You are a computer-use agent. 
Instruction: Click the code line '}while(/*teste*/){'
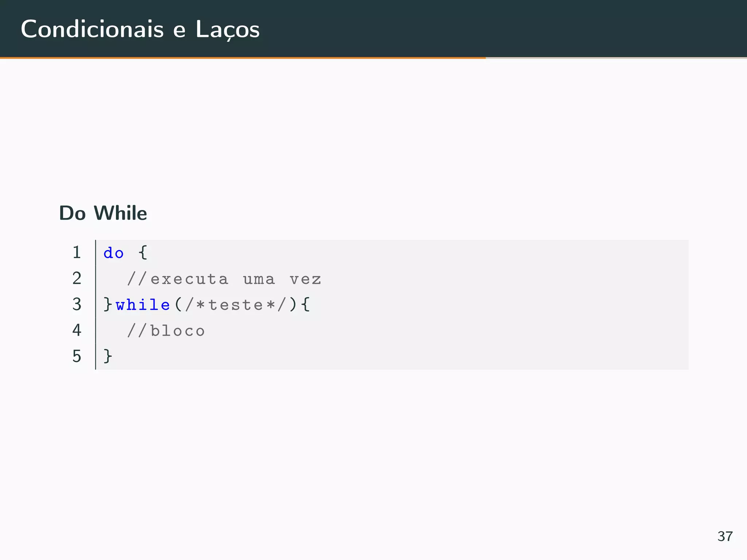tap(207, 304)
